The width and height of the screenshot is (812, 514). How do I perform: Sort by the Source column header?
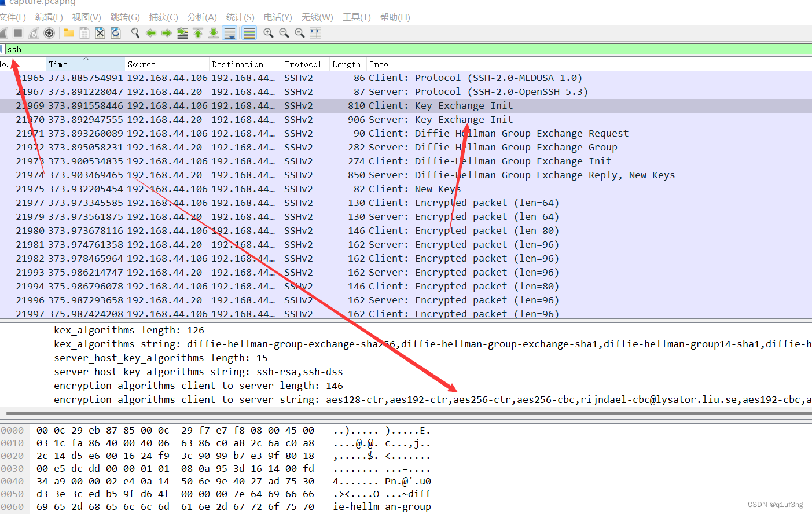[x=167, y=64]
